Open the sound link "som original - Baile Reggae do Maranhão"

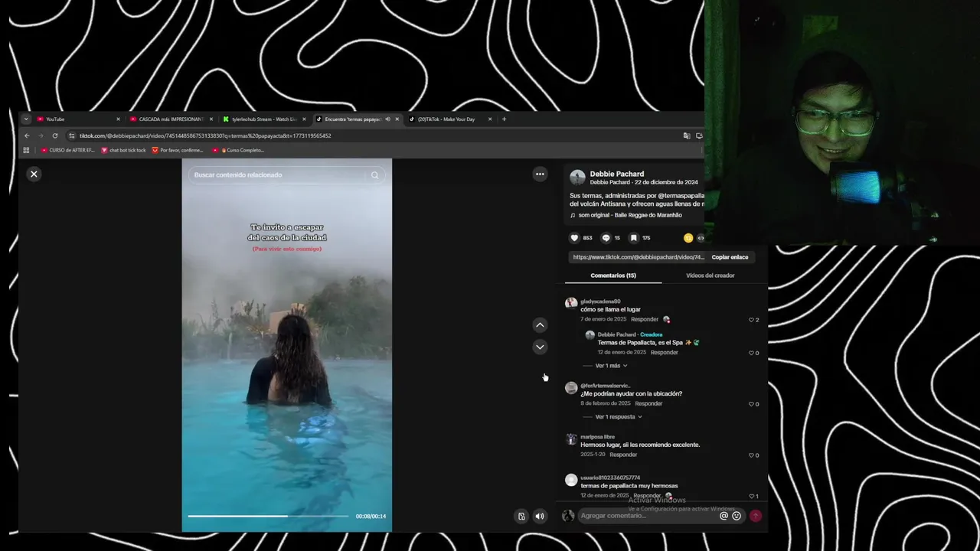click(630, 215)
